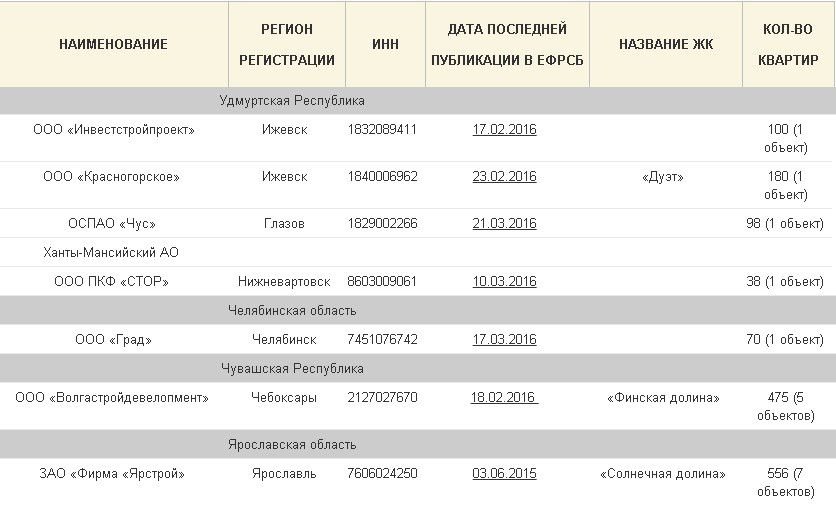Open the 18.02.2016 publication date link
The width and height of the screenshot is (836, 506).
tap(504, 398)
